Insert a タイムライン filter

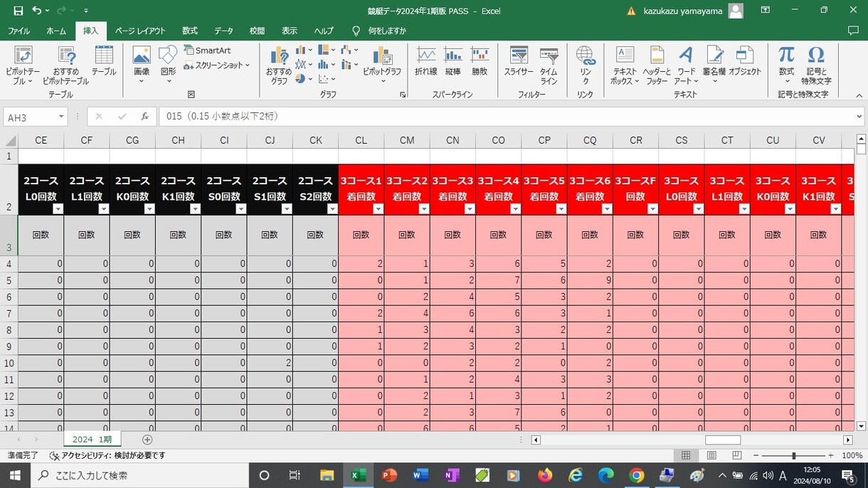point(549,65)
